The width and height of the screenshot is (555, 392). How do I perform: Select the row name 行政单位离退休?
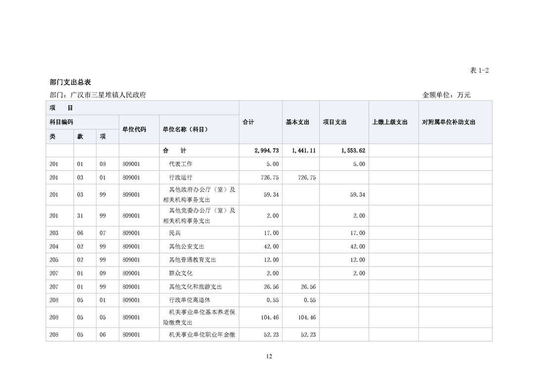pos(189,300)
